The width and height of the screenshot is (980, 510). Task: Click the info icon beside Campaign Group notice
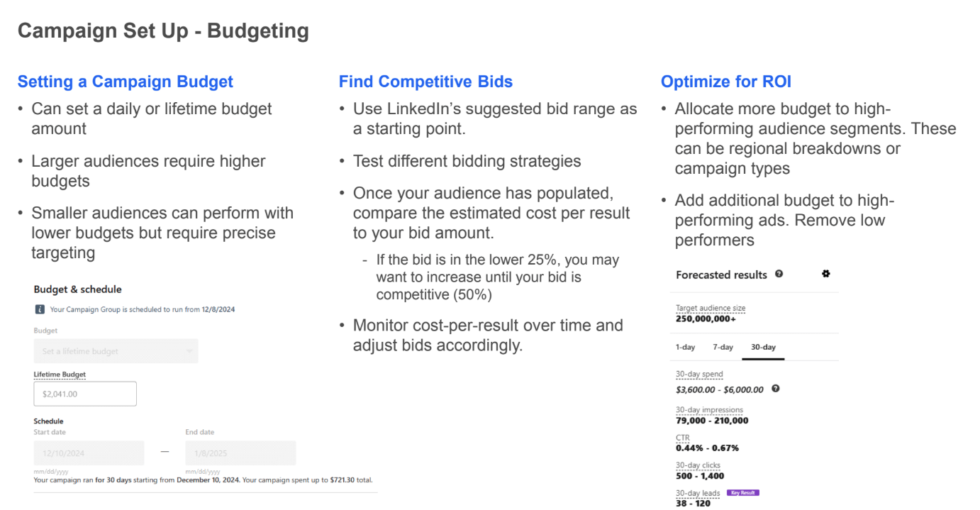[40, 309]
